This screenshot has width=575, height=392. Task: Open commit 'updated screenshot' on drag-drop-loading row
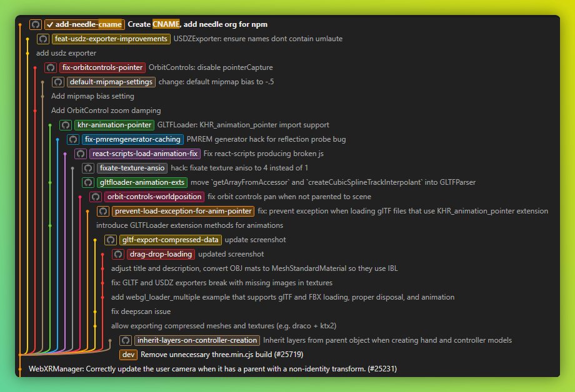[231, 254]
